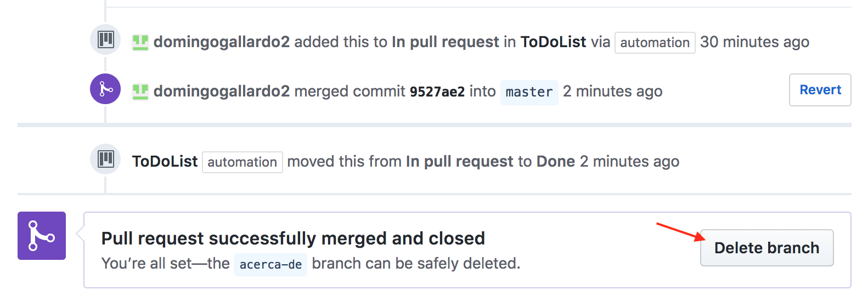This screenshot has height=307, width=868.
Task: Click the purple circular merge icon beside merged commit
Action: click(x=105, y=89)
